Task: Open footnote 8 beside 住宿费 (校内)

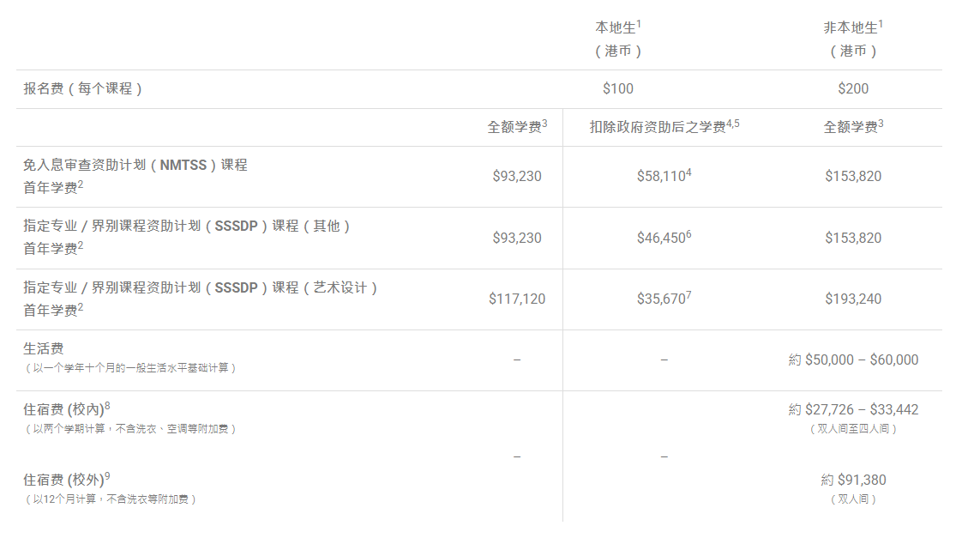Action: click(x=107, y=405)
